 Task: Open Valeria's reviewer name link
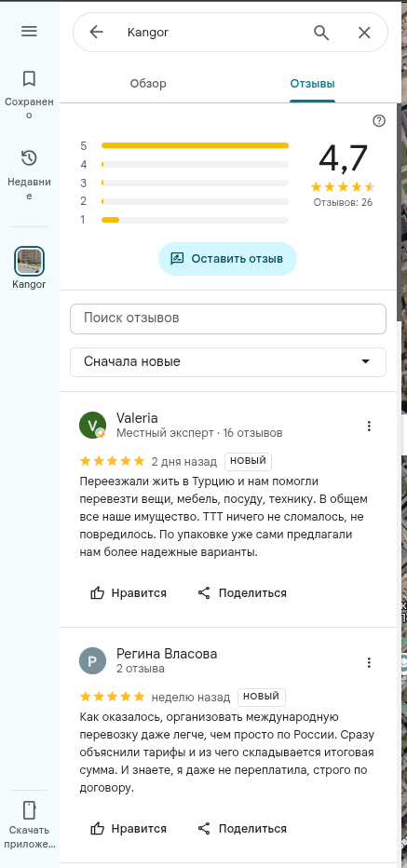pos(137,418)
